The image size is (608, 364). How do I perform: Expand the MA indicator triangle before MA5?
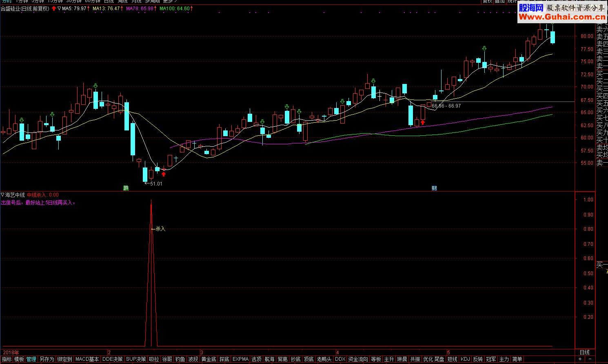pos(60,9)
